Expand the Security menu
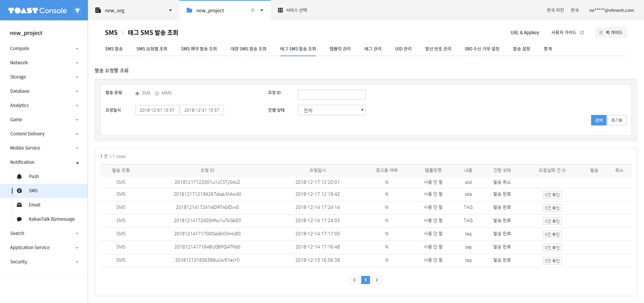The width and height of the screenshot is (644, 303). click(44, 262)
